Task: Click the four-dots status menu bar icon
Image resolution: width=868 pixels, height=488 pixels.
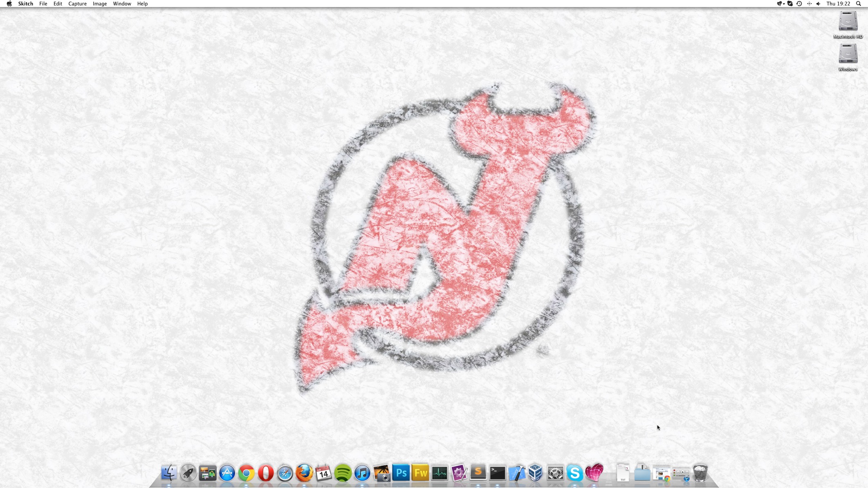Action: tap(809, 4)
